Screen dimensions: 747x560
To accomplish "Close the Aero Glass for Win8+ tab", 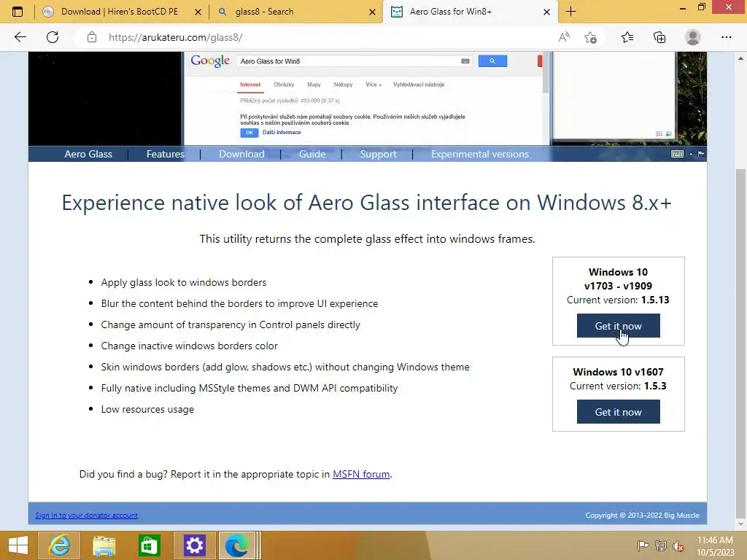I will (547, 12).
